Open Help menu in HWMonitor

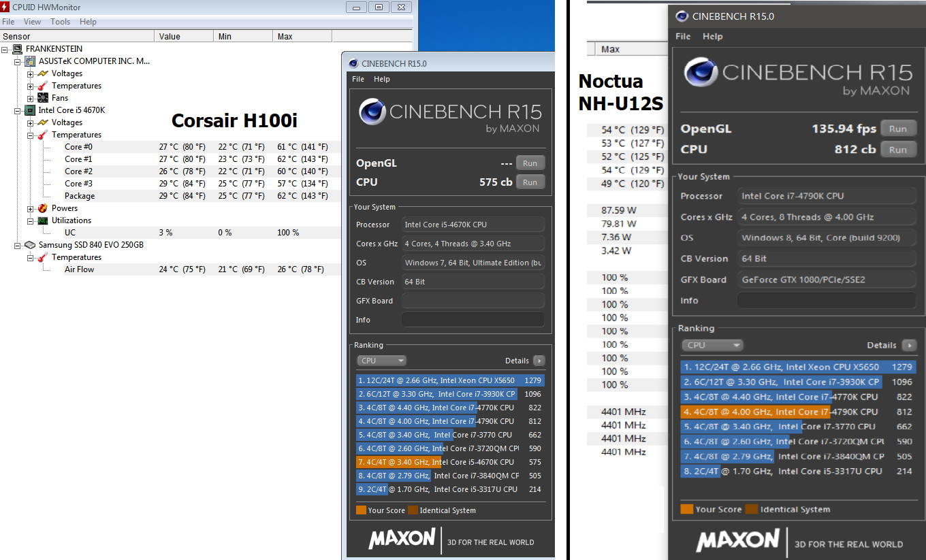click(88, 22)
